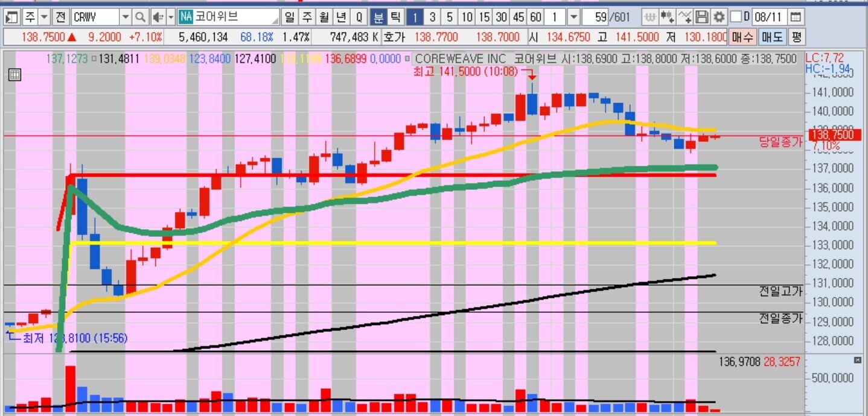This screenshot has width=868, height=416.
Task: Click the add line indicator icon
Action: coord(685,17)
